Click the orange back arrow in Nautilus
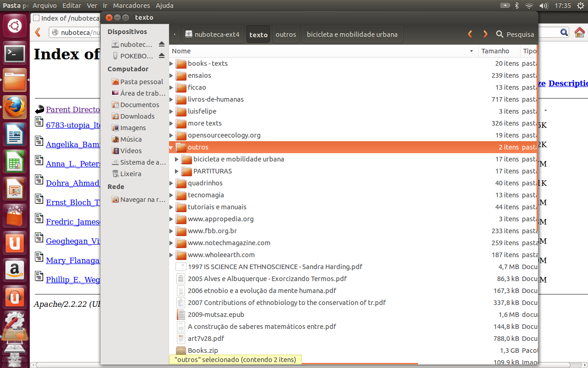The image size is (588, 368). click(470, 34)
